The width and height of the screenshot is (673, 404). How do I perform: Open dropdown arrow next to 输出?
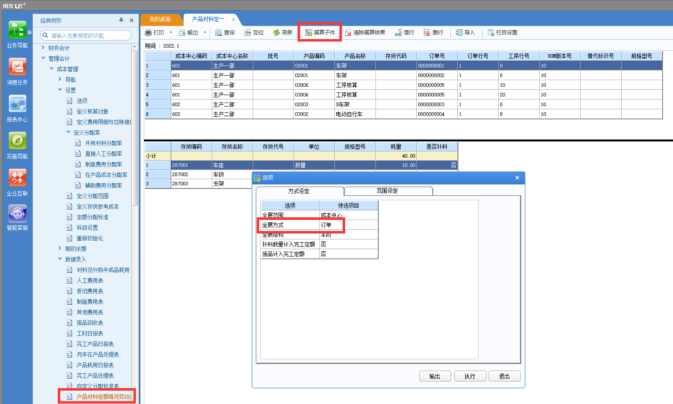point(205,33)
